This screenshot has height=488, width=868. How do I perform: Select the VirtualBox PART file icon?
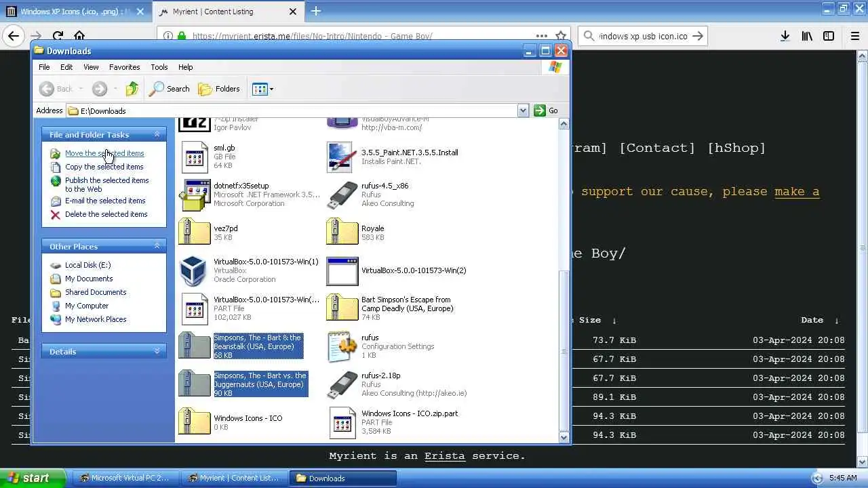(x=195, y=309)
